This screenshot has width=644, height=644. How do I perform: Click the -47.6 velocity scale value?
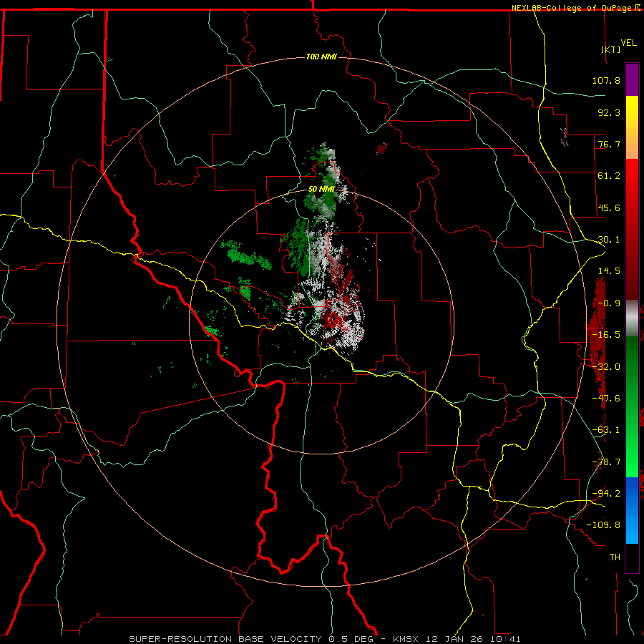click(x=606, y=399)
